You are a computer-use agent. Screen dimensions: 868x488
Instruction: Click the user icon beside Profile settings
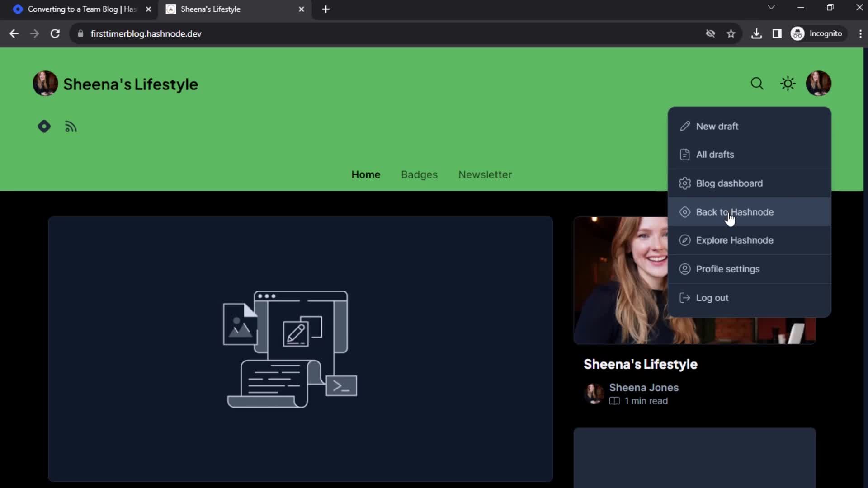click(x=685, y=269)
